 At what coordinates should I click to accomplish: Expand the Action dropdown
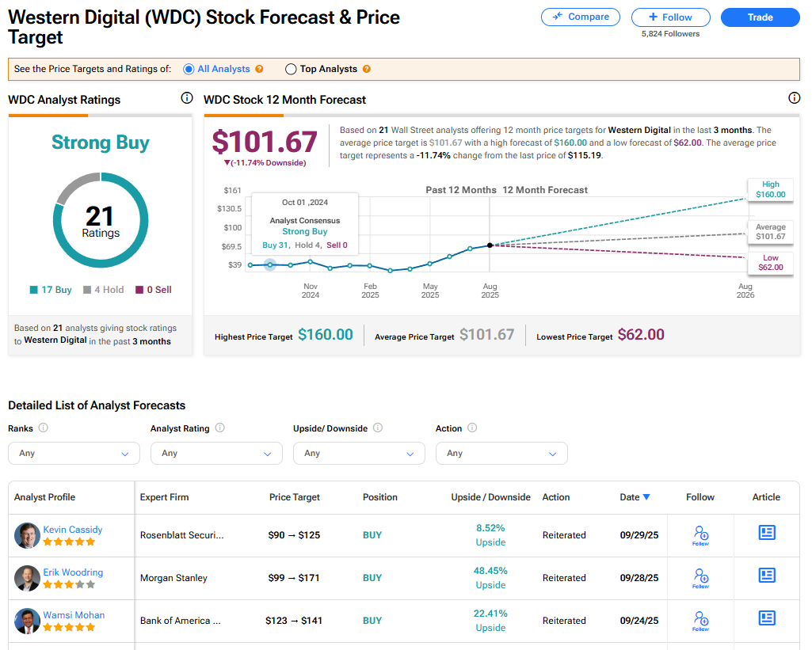(x=501, y=454)
